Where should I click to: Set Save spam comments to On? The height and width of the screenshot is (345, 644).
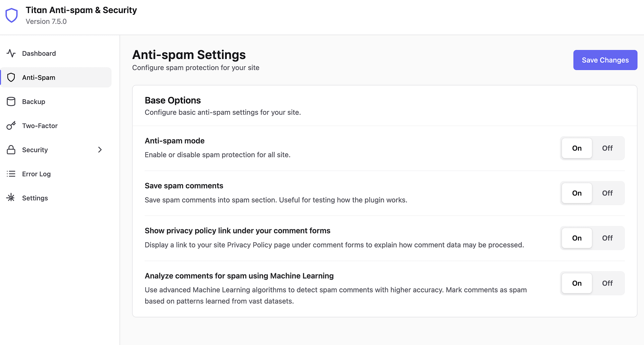577,193
